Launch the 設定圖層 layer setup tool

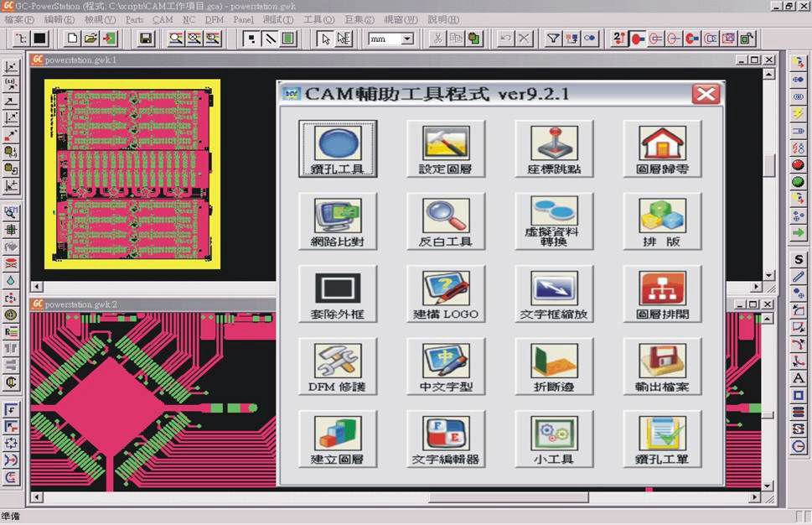click(446, 148)
